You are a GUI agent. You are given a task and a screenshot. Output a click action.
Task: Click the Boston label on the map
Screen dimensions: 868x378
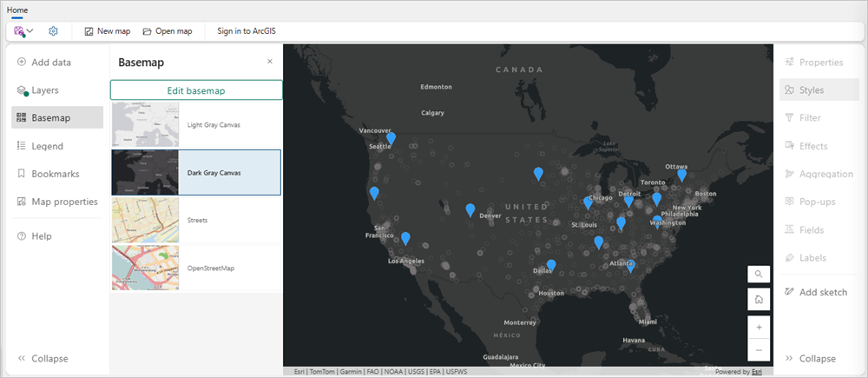(705, 194)
